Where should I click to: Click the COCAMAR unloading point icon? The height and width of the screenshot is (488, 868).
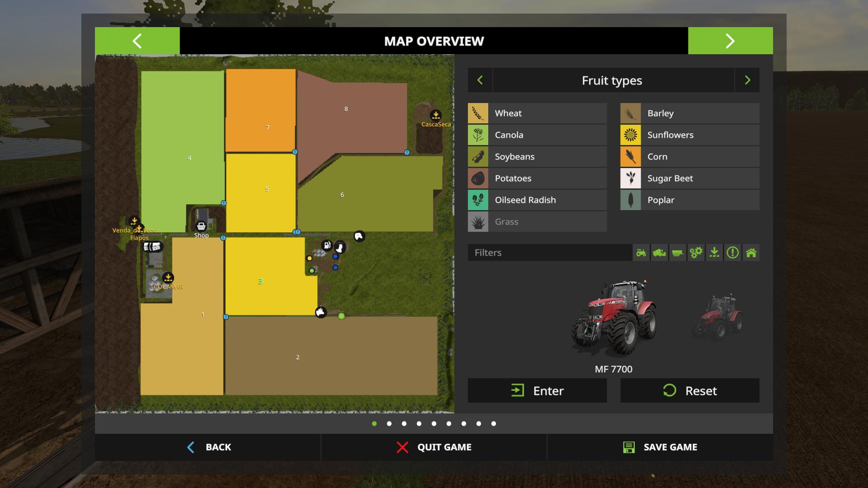click(x=168, y=277)
